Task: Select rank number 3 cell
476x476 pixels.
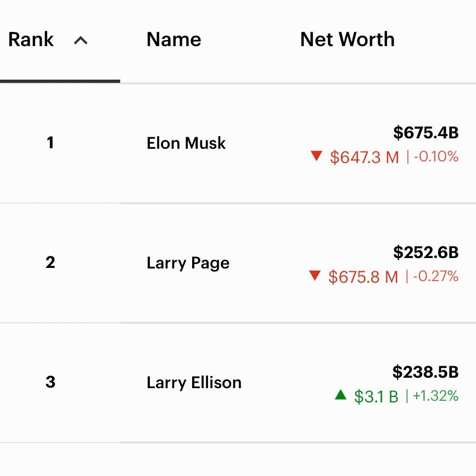Action: click(x=50, y=382)
